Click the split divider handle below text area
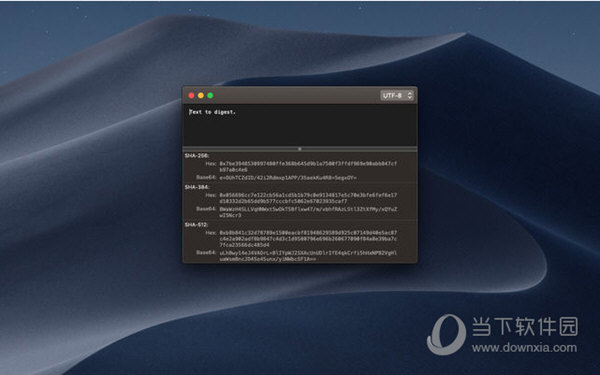This screenshot has height=375, width=600. pyautogui.click(x=300, y=149)
